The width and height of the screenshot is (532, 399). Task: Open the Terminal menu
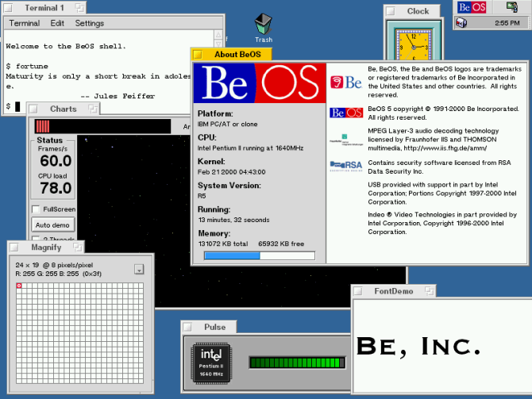point(24,23)
